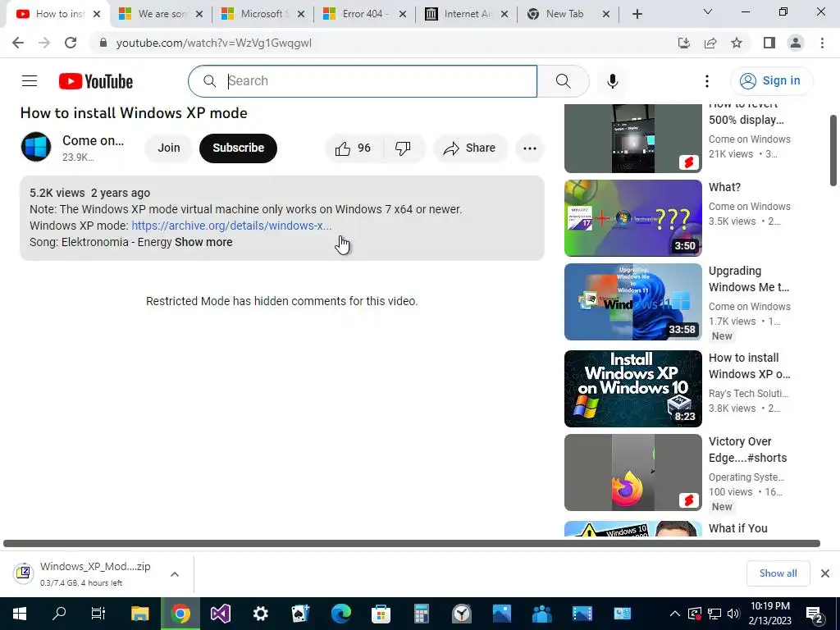Screen dimensions: 840x630
Task: Search Windows with taskbar magnifier
Action: tap(59, 614)
